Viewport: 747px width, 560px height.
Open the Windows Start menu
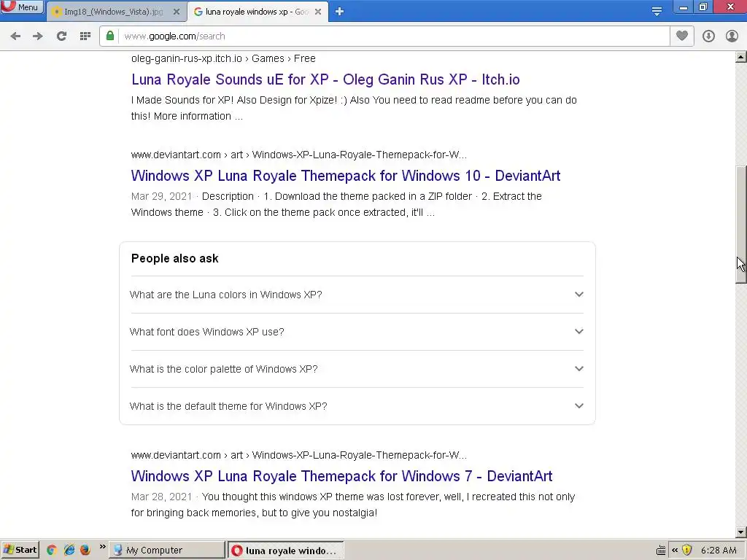[x=20, y=550]
